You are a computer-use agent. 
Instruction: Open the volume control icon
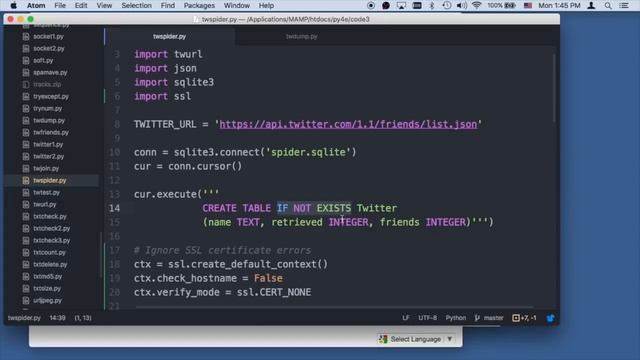tap(462, 5)
